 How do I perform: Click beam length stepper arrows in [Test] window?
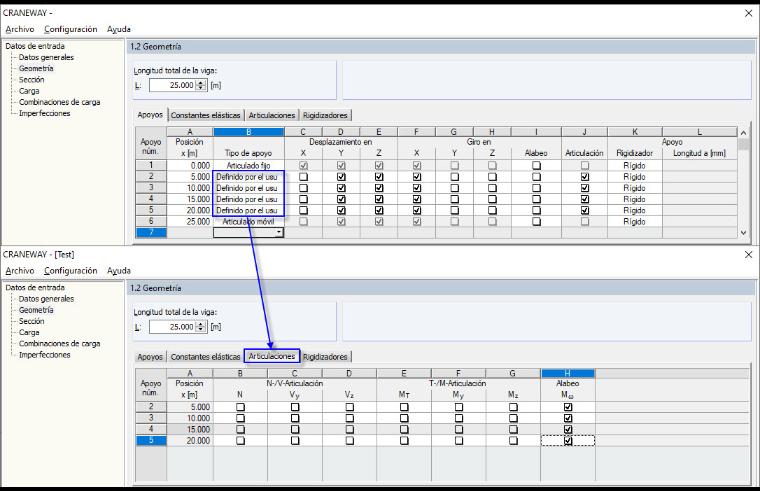tap(201, 327)
